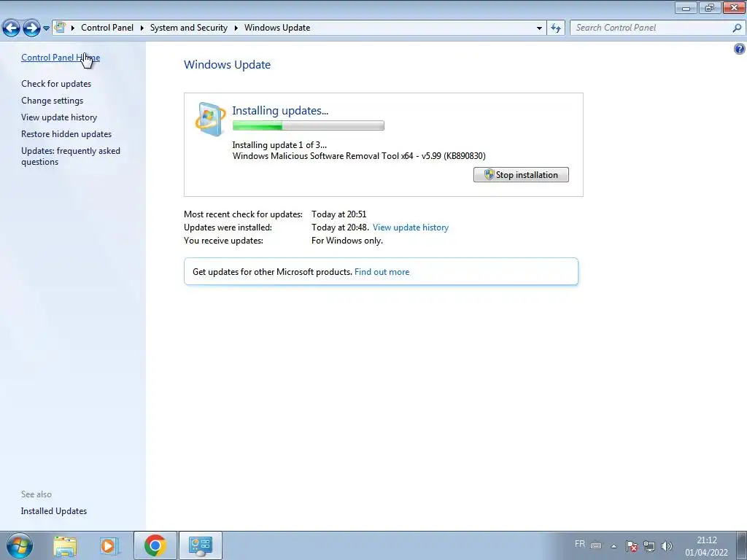Open Windows Explorer from taskbar
The image size is (747, 560).
coord(65,545)
